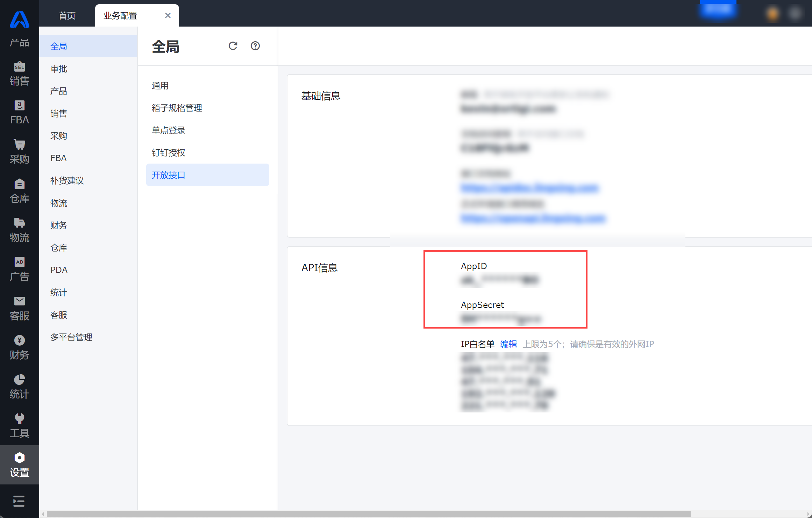The image size is (812, 518).
Task: Collapse sidebar with bottom menu toggle icon
Action: tap(19, 501)
